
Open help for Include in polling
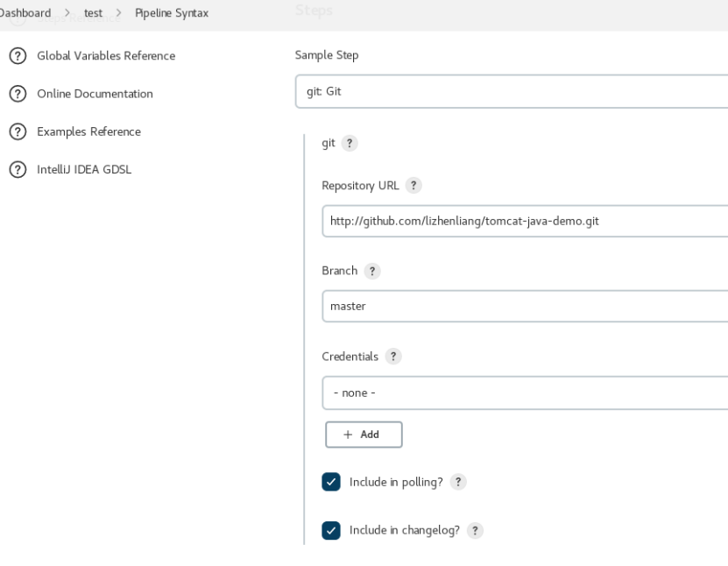click(457, 482)
